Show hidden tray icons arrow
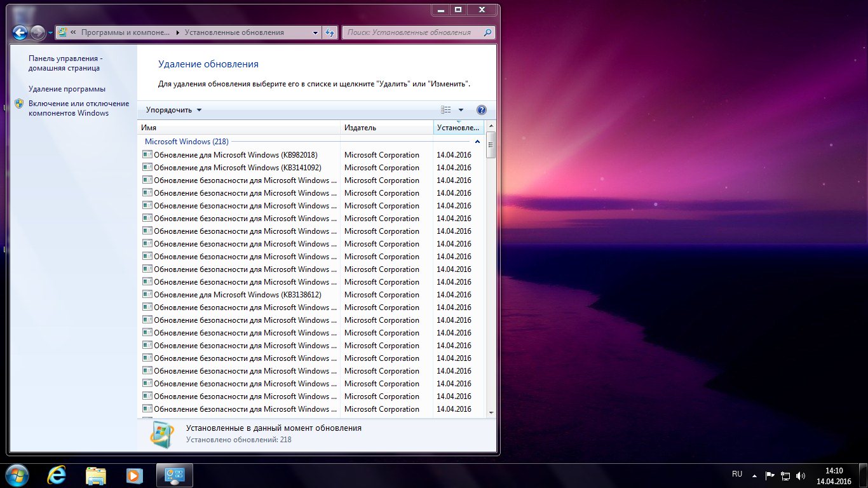 click(x=754, y=475)
